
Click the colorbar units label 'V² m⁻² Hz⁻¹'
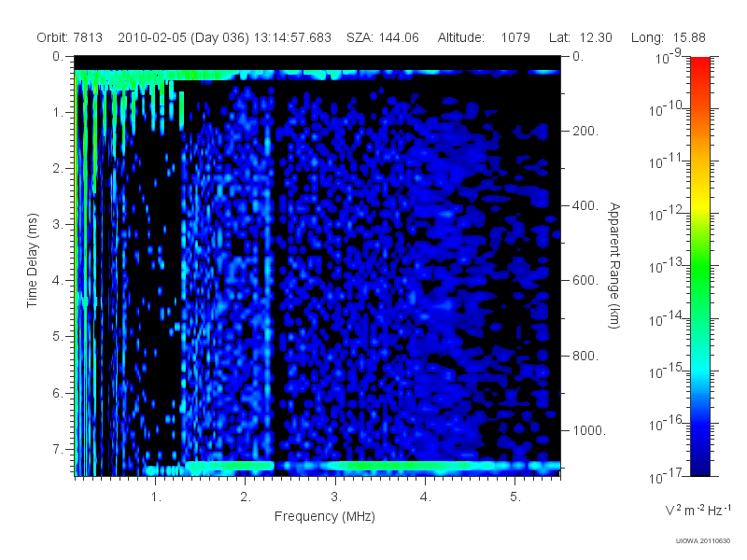pyautogui.click(x=698, y=510)
